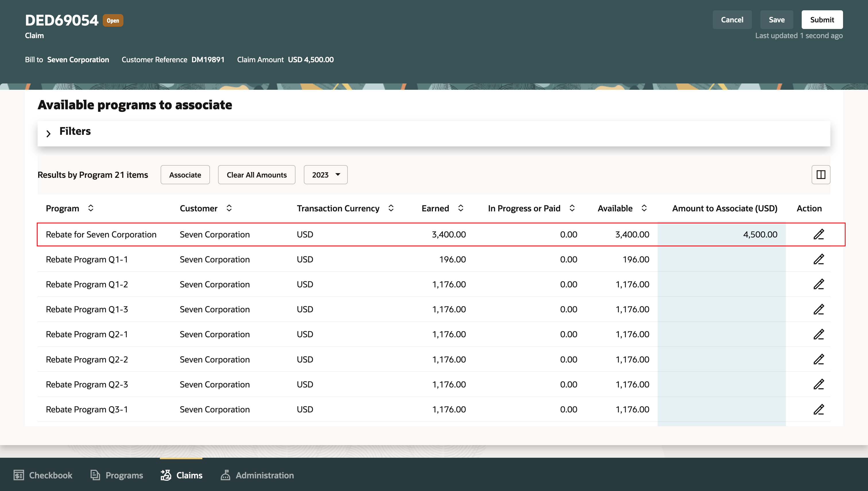Sort table by Program column
This screenshot has height=491, width=868.
point(90,208)
